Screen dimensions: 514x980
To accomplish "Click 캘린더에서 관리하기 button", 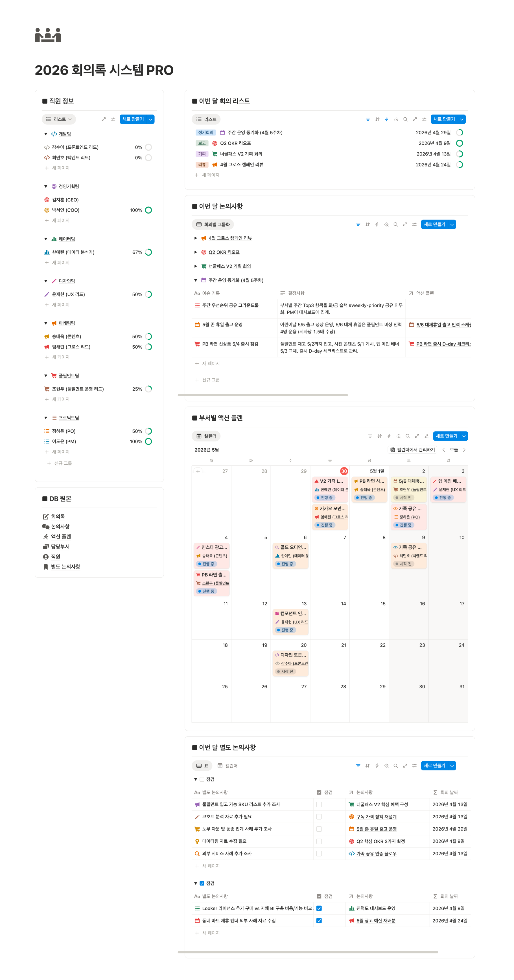I will (x=413, y=450).
